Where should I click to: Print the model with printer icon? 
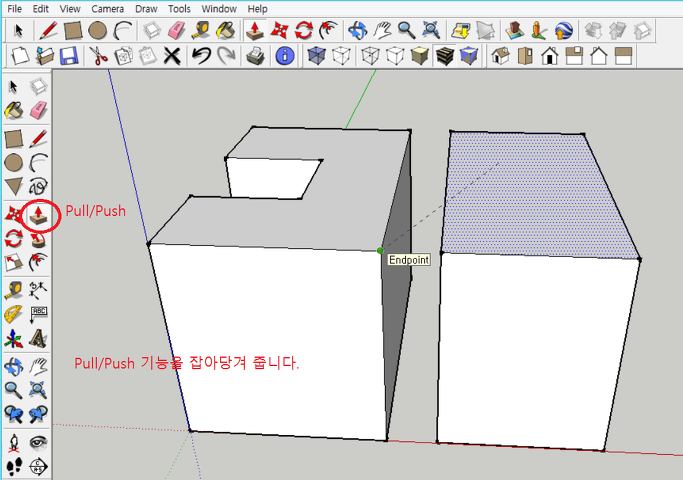(x=255, y=56)
